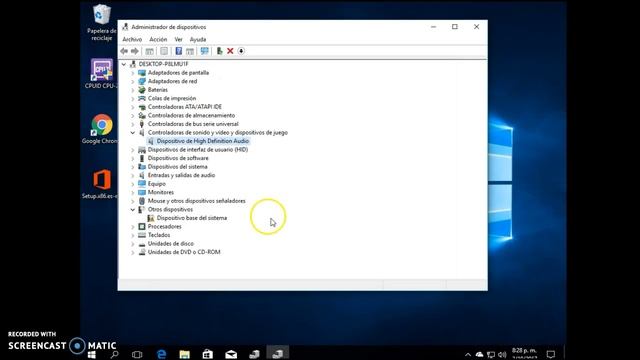Open the Acción menu
Viewport: 640px width, 360px height.
tap(158, 40)
